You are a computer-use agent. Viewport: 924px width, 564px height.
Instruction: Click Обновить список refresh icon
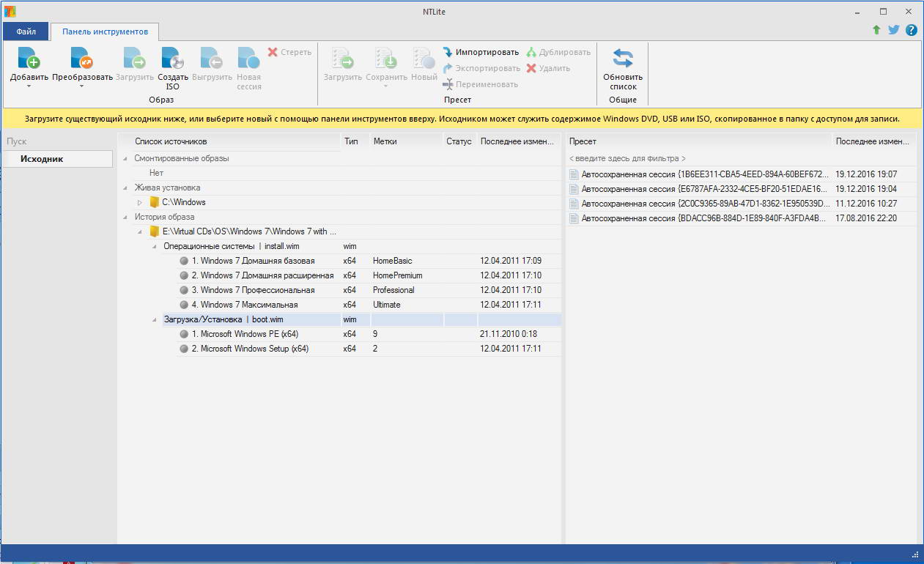(x=623, y=58)
